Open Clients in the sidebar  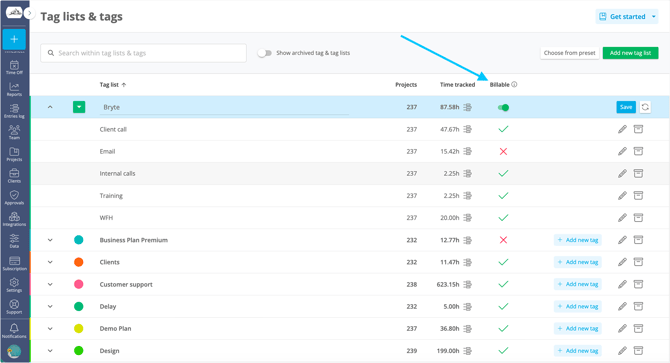coord(14,176)
